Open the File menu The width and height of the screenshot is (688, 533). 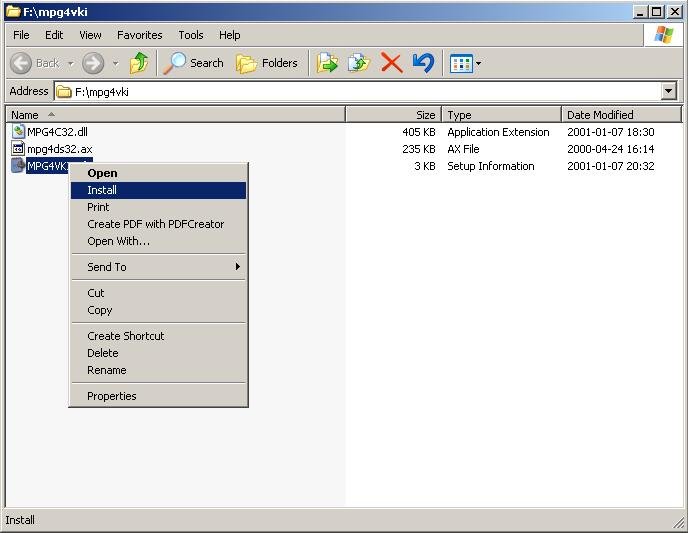click(21, 35)
